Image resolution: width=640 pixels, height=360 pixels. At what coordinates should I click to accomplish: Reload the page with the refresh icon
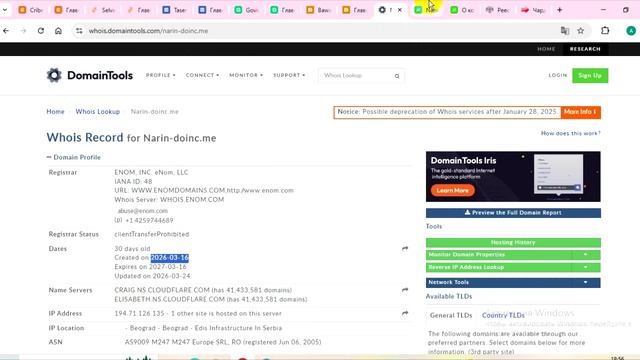click(x=41, y=31)
